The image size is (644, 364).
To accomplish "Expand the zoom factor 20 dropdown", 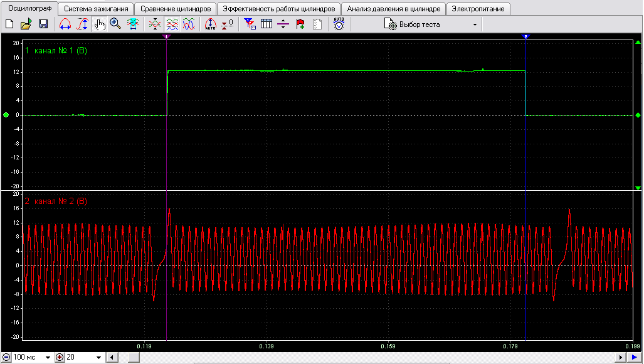I will pos(98,358).
